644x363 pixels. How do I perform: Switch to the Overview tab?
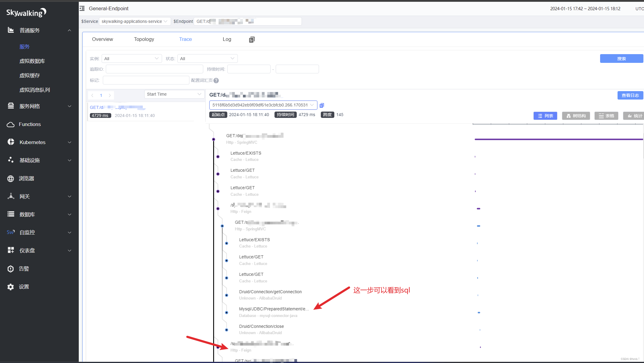coord(103,39)
